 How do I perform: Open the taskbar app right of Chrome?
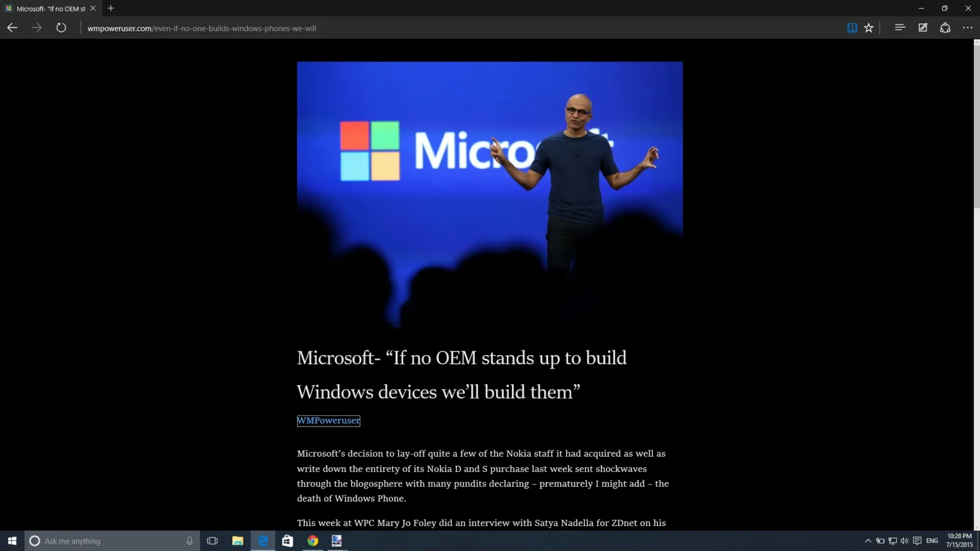337,541
